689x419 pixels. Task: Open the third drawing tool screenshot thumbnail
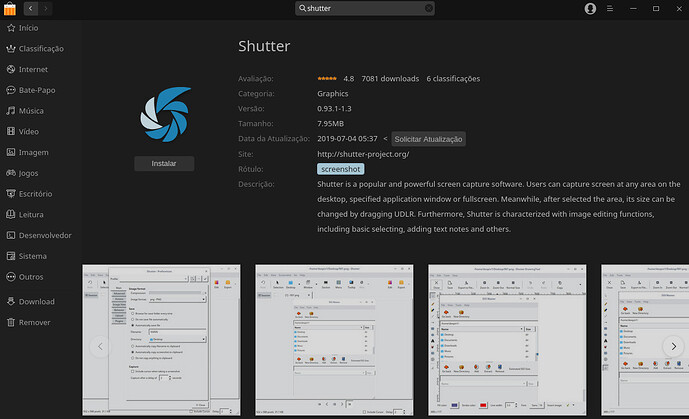(x=507, y=340)
